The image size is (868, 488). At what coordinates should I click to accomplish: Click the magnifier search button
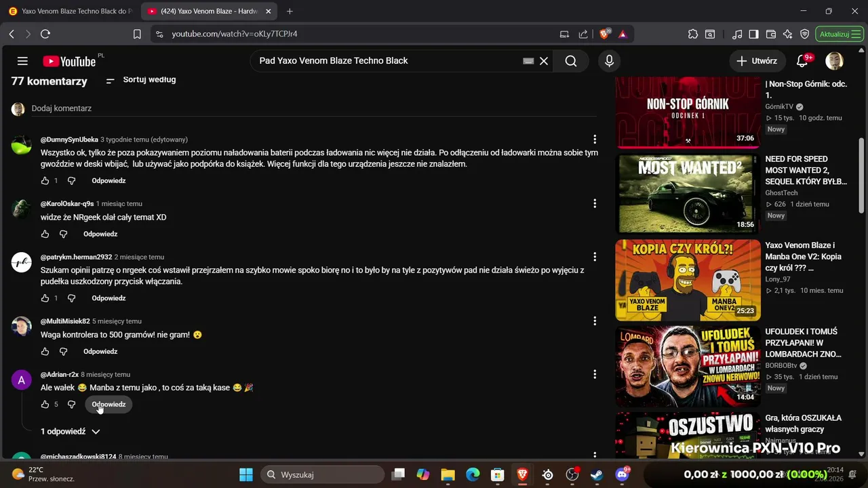[571, 61]
